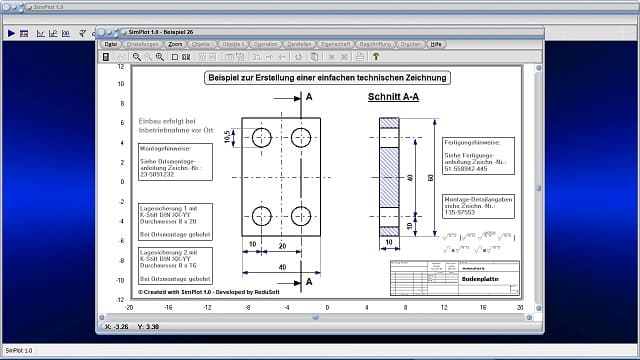
Task: Click the 'Beispiel zur Erstellung' title box
Action: pyautogui.click(x=327, y=78)
